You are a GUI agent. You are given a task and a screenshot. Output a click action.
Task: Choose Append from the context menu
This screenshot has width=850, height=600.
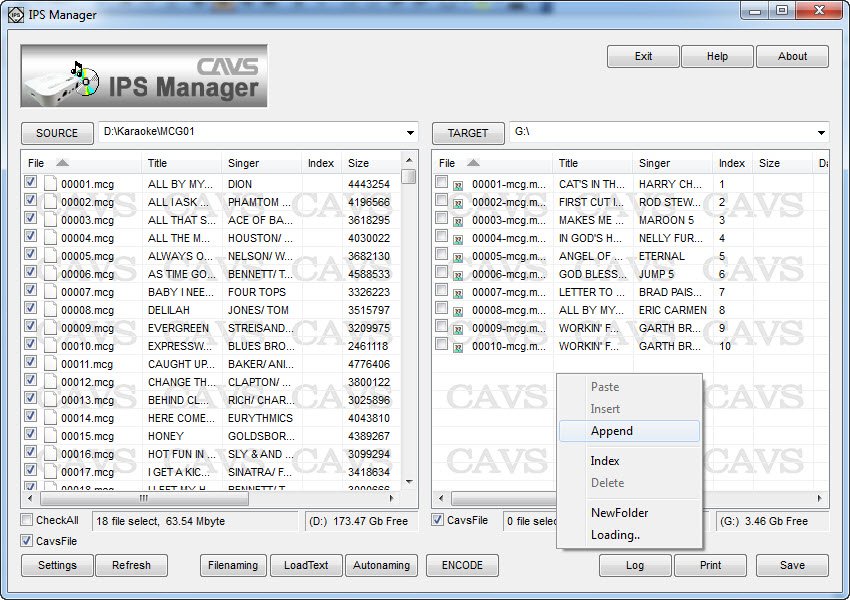(x=612, y=431)
